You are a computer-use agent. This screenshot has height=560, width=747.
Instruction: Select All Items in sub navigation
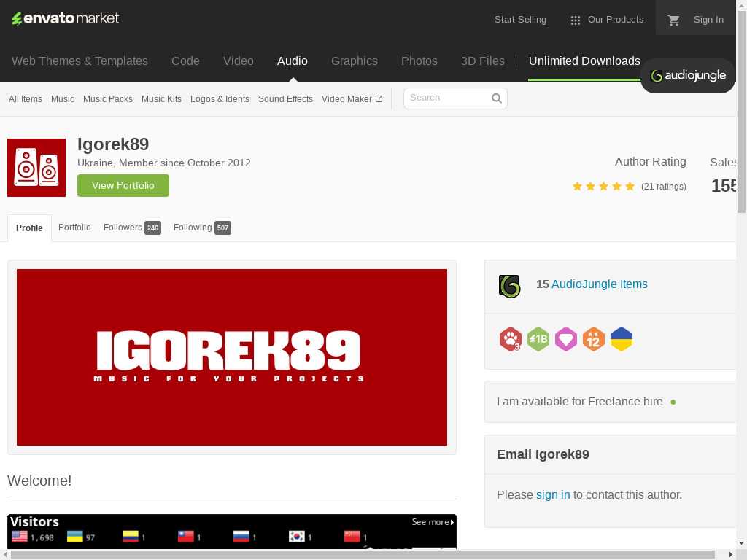26,99
